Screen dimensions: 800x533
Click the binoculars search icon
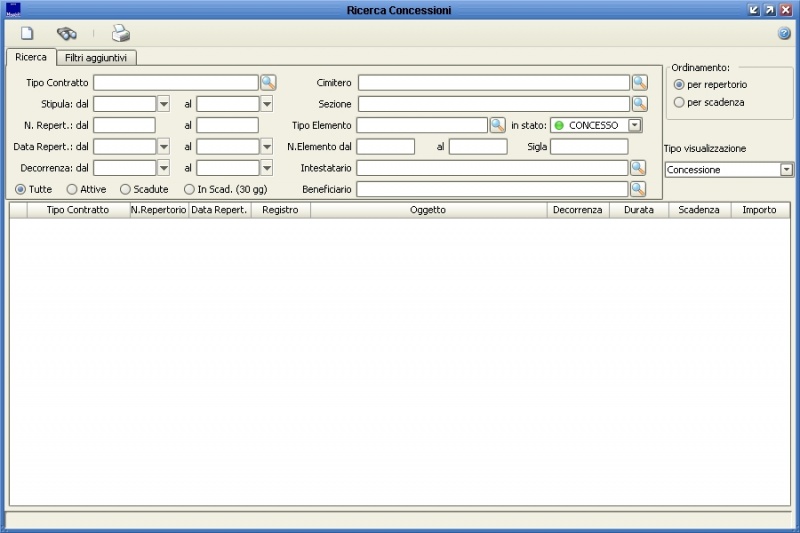click(x=66, y=33)
